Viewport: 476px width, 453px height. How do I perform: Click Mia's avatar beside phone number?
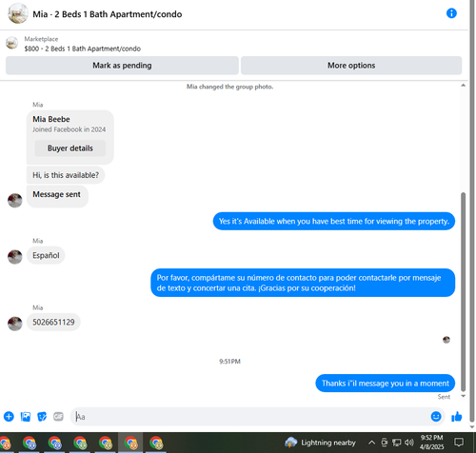pos(15,324)
